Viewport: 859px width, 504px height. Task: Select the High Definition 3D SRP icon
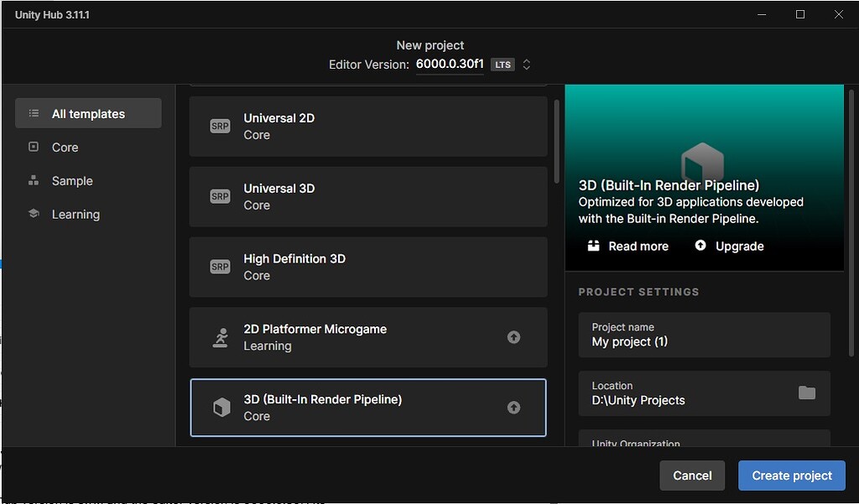(x=220, y=267)
